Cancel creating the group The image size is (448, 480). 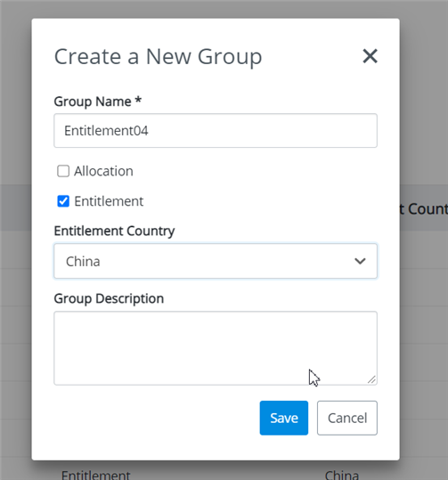point(347,418)
